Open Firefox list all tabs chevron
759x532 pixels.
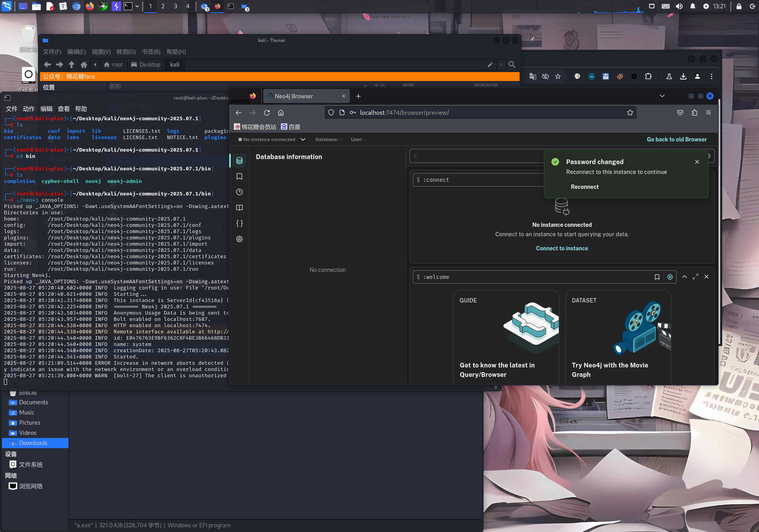[662, 96]
